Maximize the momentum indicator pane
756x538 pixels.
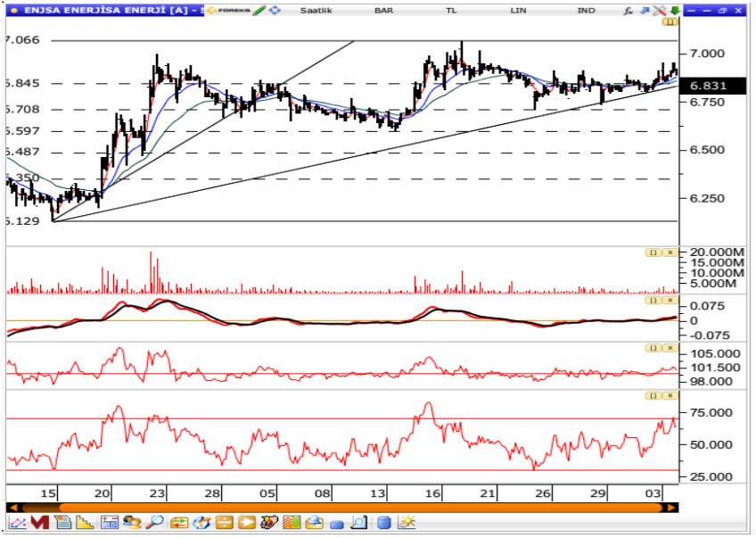coord(653,348)
